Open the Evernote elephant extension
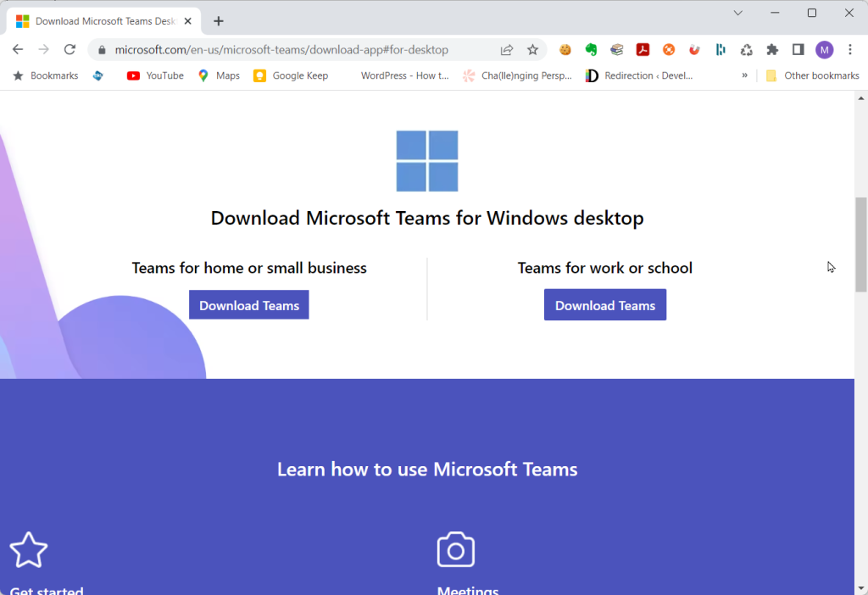 (x=591, y=50)
